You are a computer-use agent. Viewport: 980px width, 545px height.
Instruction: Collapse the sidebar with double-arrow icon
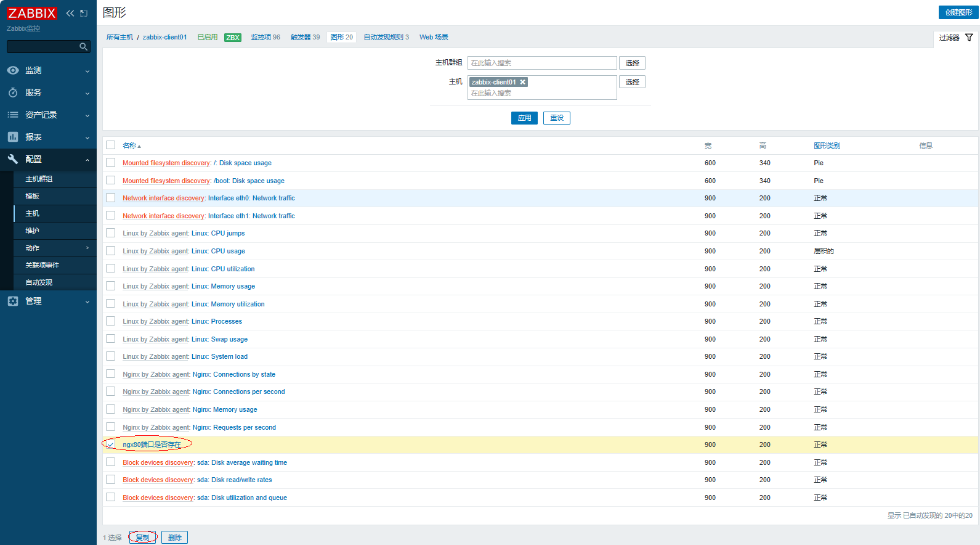pyautogui.click(x=70, y=13)
